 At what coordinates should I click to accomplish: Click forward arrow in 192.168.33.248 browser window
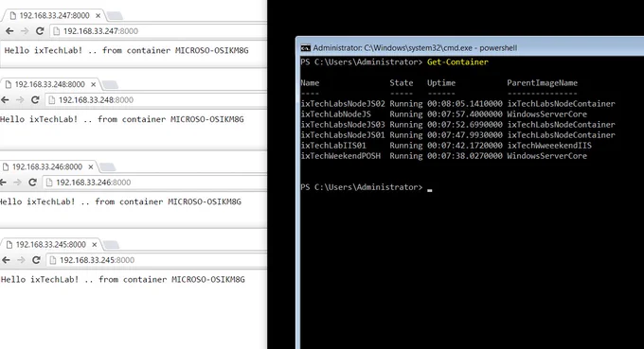[x=20, y=99]
